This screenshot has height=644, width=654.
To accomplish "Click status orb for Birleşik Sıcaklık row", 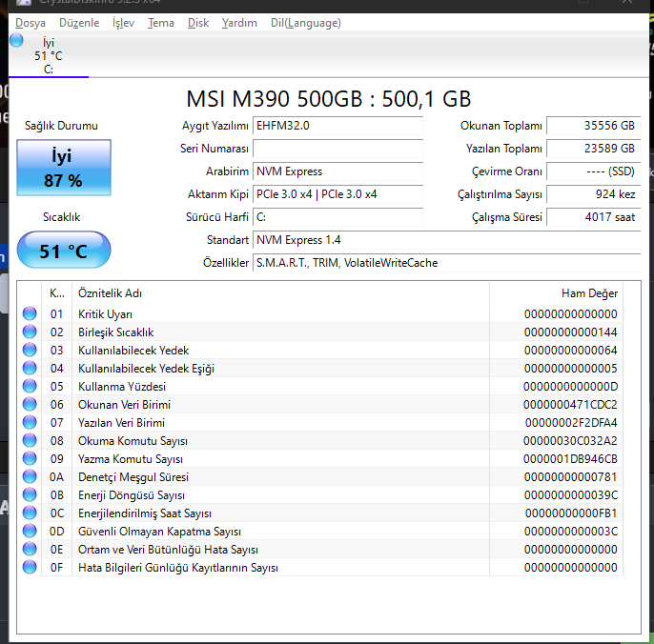I will tap(30, 332).
